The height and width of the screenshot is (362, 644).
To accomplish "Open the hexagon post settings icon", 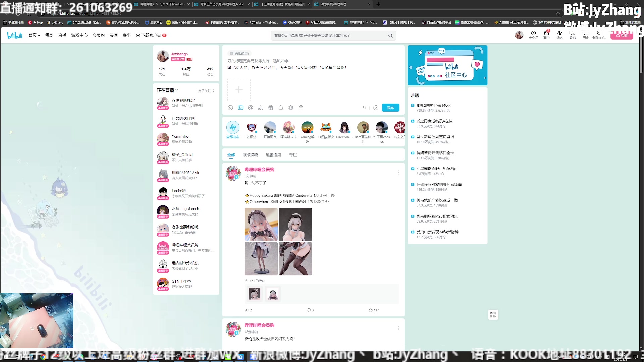I will tap(376, 108).
